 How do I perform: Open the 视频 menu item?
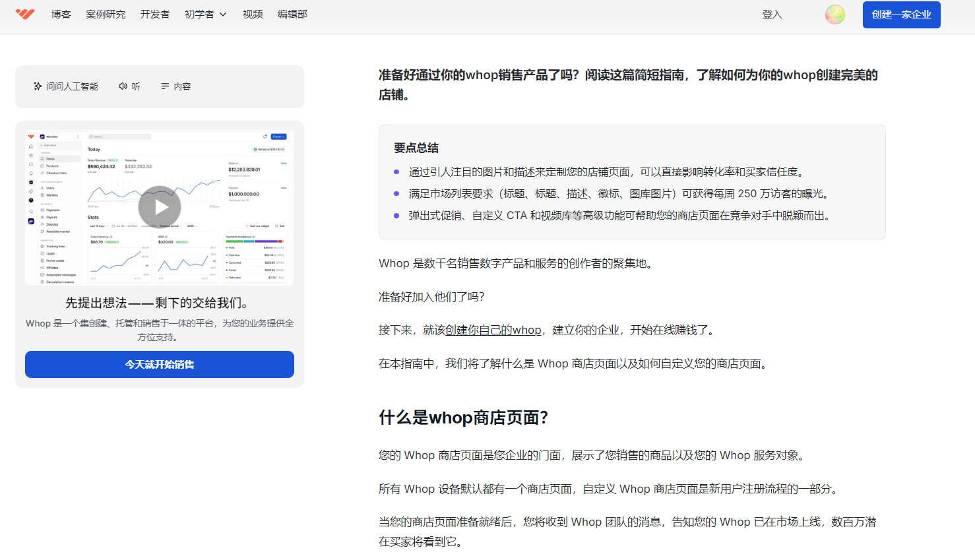tap(253, 14)
